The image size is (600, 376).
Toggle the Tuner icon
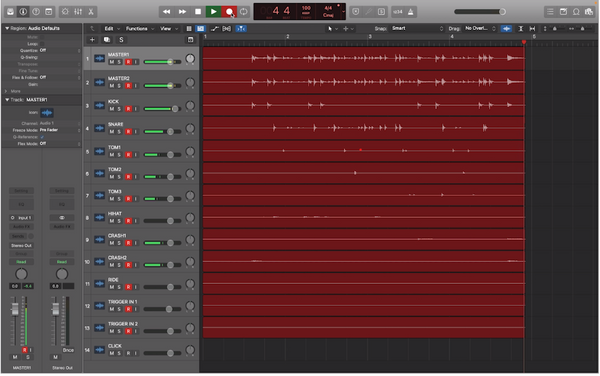368,12
